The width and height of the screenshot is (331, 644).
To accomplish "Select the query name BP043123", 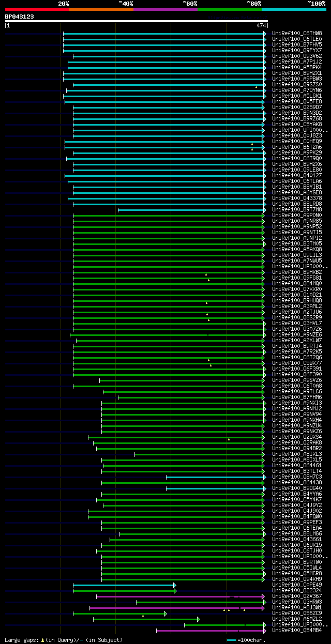I will (20, 17).
